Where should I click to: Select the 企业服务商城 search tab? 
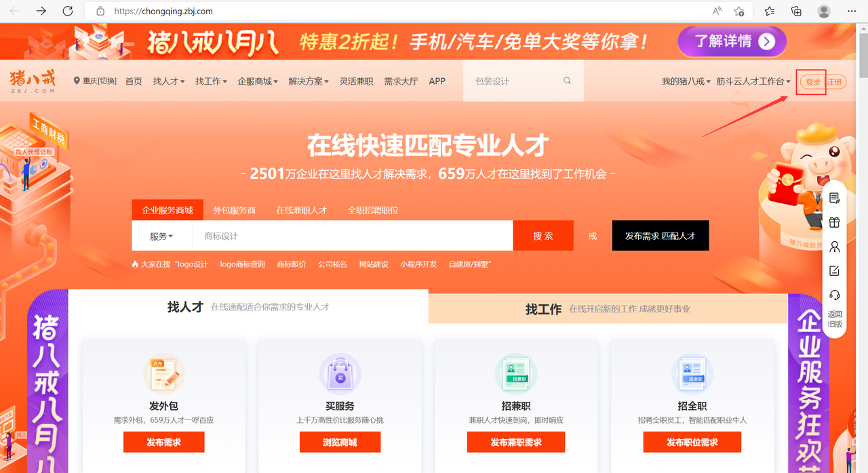tap(167, 210)
